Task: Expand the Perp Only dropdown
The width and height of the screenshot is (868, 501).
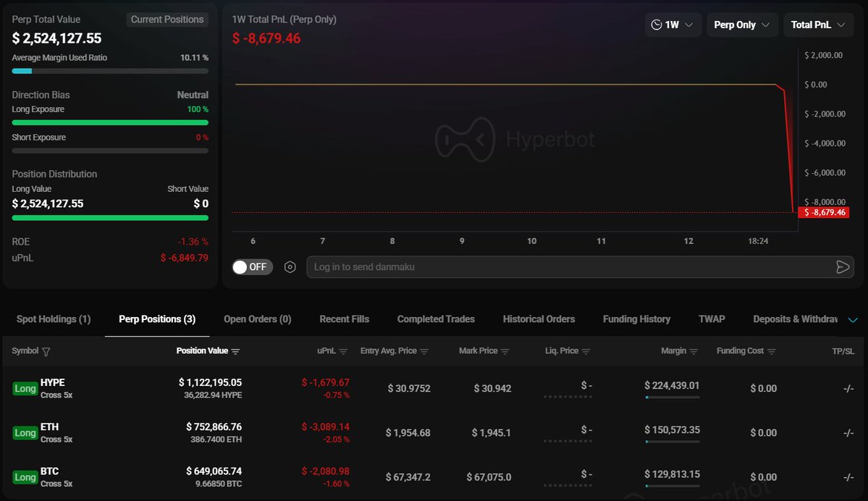Action: [x=742, y=25]
